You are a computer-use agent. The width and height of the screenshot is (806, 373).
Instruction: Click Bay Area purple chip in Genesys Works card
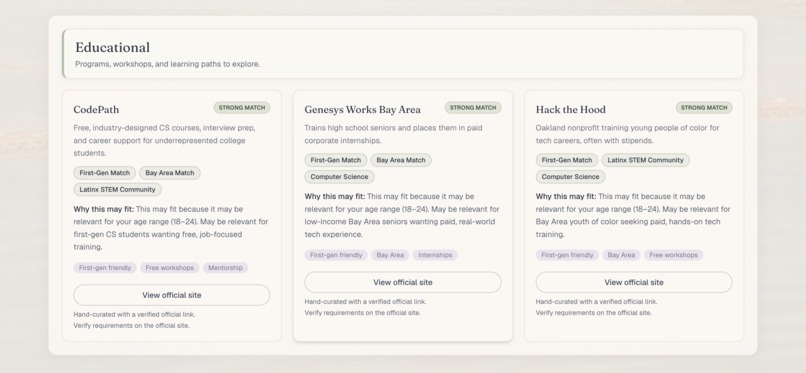(390, 255)
